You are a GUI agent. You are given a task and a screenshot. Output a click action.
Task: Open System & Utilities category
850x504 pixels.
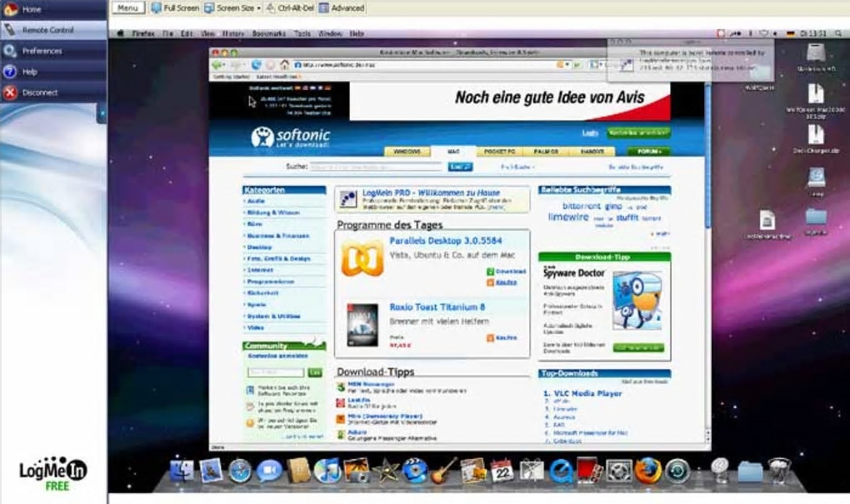tap(274, 316)
